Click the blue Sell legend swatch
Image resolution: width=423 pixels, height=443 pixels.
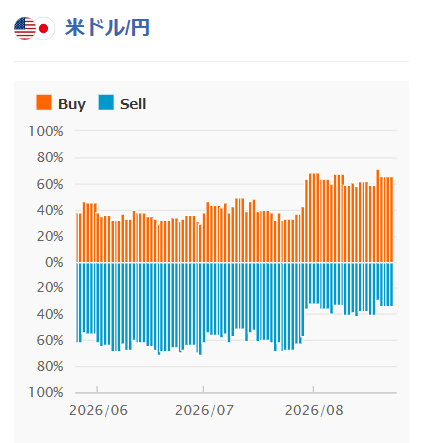coord(106,102)
